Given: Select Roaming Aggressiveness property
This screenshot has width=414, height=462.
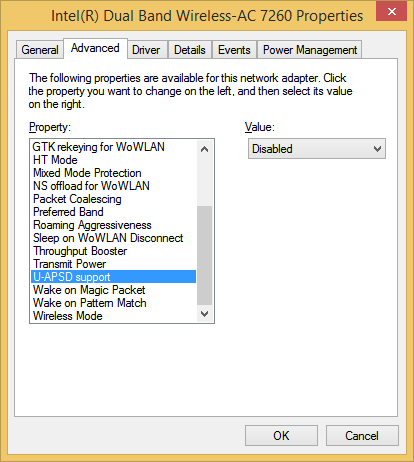Looking at the screenshot, I should (113, 225).
